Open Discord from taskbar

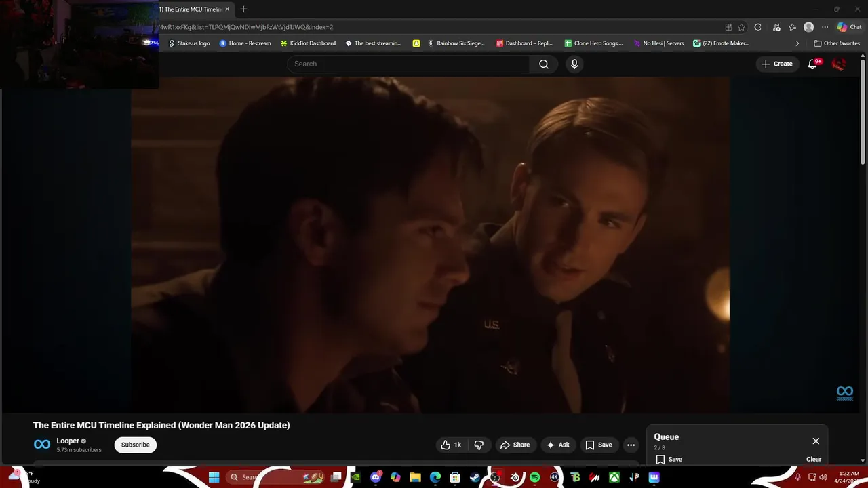click(x=376, y=477)
